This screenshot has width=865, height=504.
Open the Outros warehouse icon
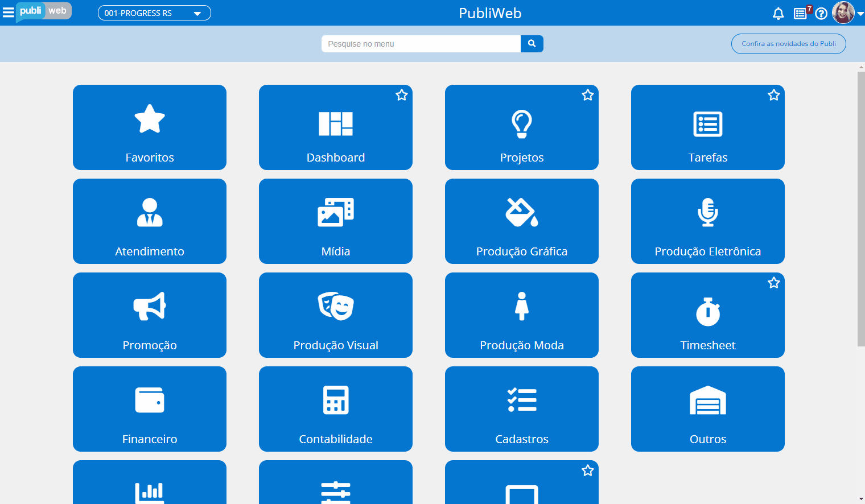pyautogui.click(x=708, y=400)
